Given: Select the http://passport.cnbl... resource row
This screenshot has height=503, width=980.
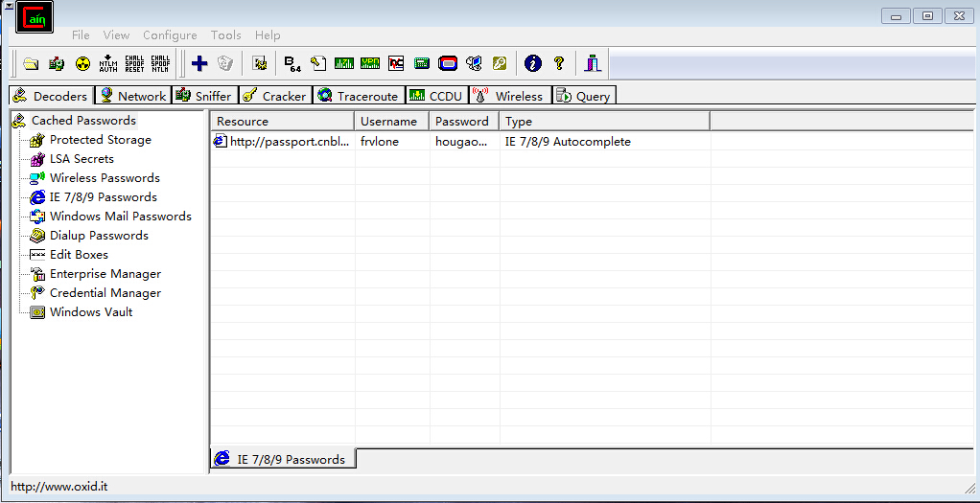Looking at the screenshot, I should coord(283,142).
